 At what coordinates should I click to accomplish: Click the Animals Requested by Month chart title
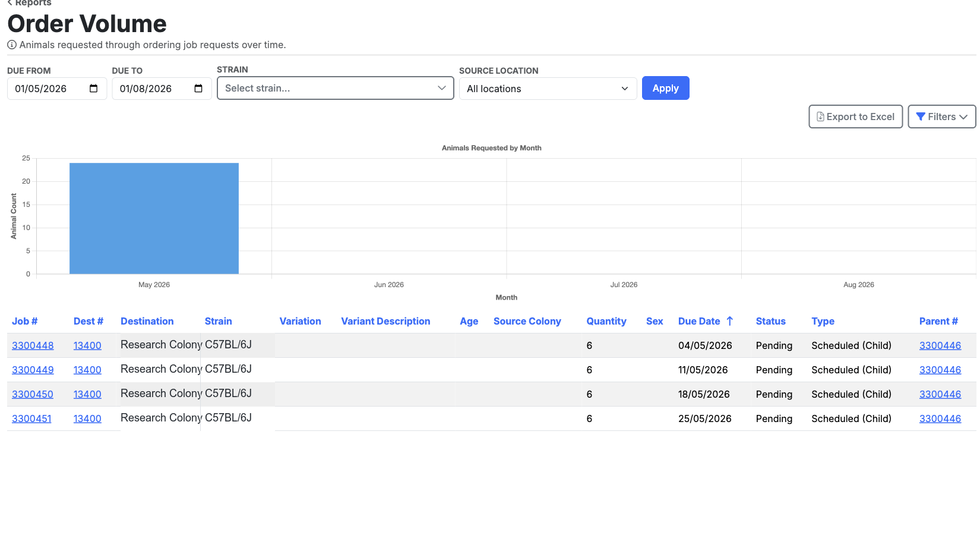tap(492, 148)
